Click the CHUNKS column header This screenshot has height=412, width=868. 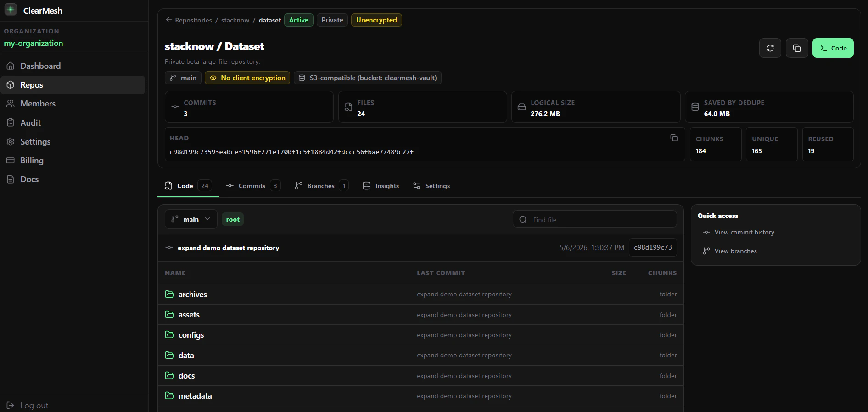tap(662, 273)
